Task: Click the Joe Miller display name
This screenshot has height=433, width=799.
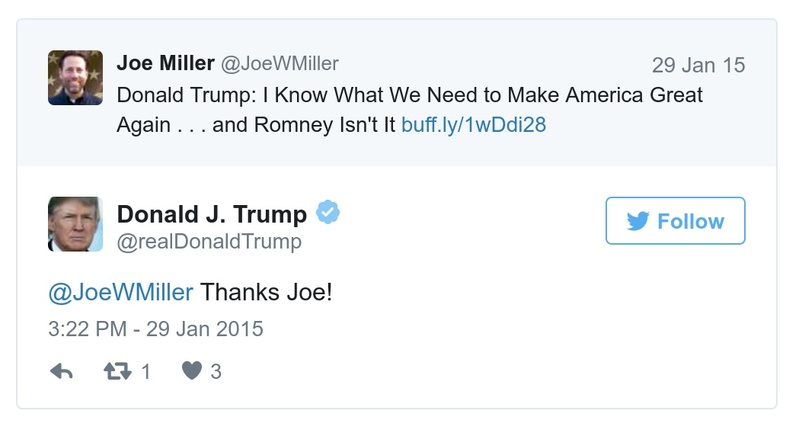Action: tap(165, 64)
